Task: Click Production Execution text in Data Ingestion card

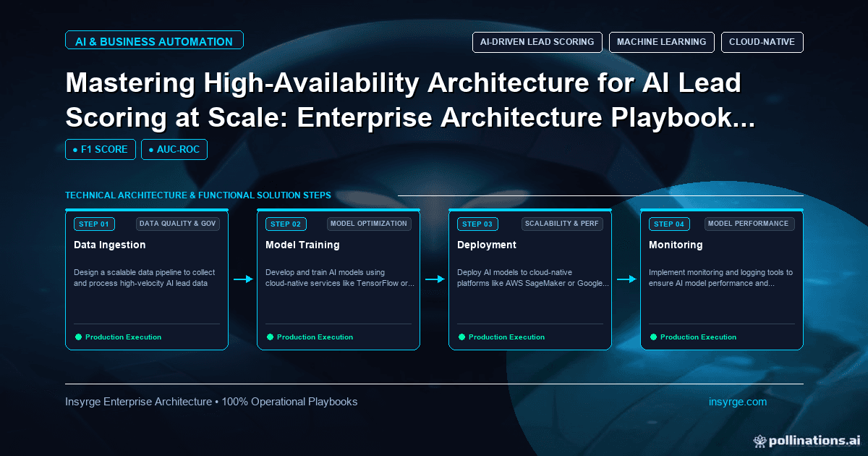Action: [x=124, y=337]
